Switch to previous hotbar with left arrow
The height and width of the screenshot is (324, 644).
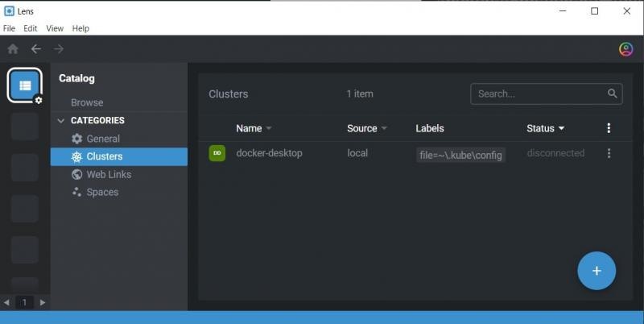[x=6, y=302]
